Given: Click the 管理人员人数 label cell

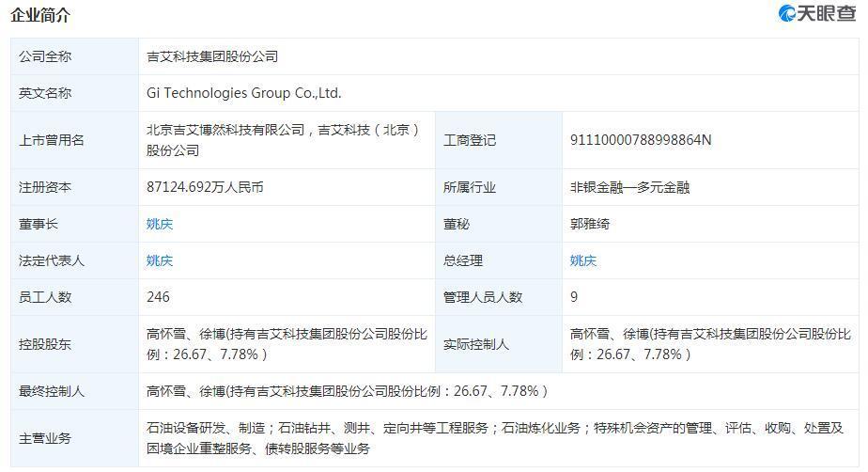Looking at the screenshot, I should click(x=498, y=297).
